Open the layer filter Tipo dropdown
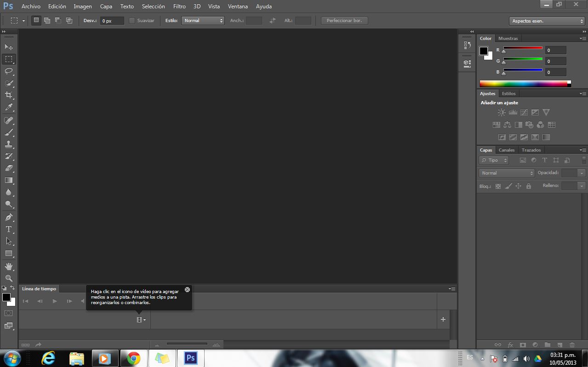 click(494, 160)
